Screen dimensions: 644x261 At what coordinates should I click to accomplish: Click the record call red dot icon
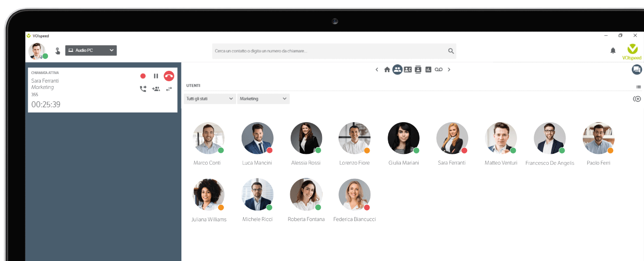tap(143, 76)
